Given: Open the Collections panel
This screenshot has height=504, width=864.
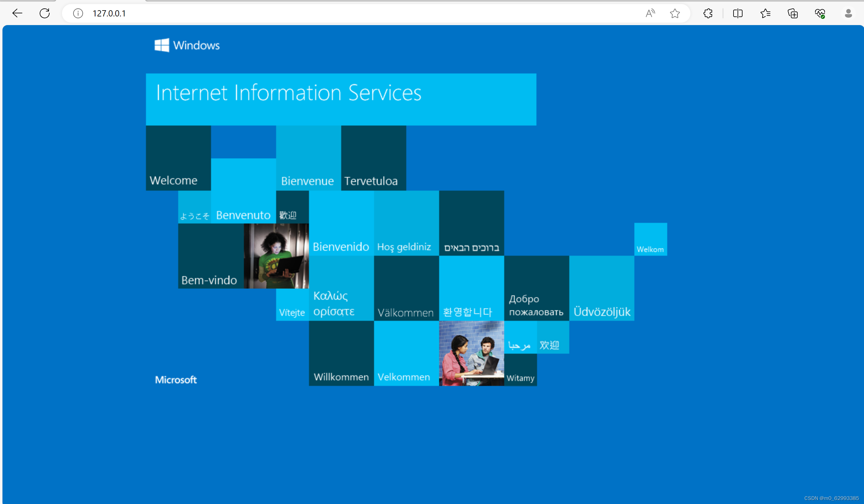Looking at the screenshot, I should [793, 13].
